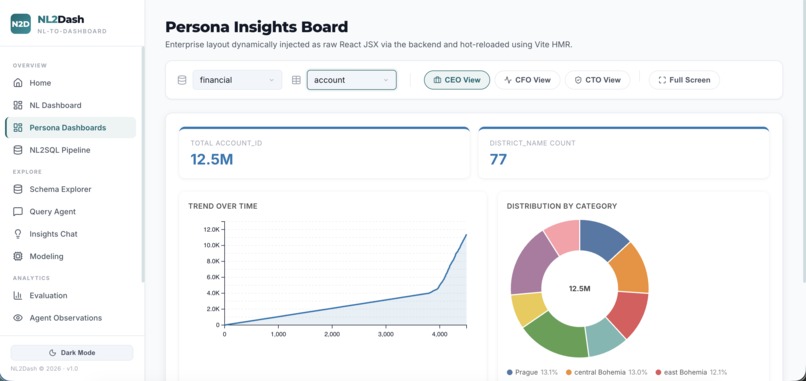806x381 pixels.
Task: Click the NL Dashboard sidebar icon
Action: coord(18,105)
